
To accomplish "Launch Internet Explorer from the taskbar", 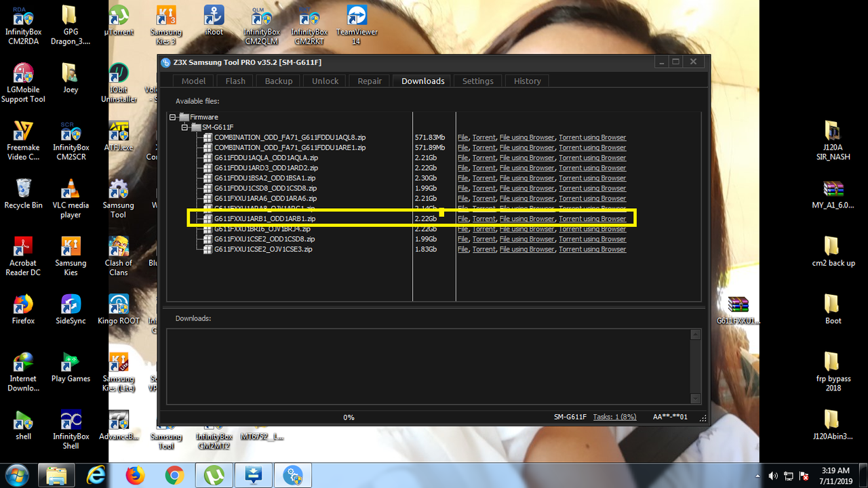I will click(96, 475).
